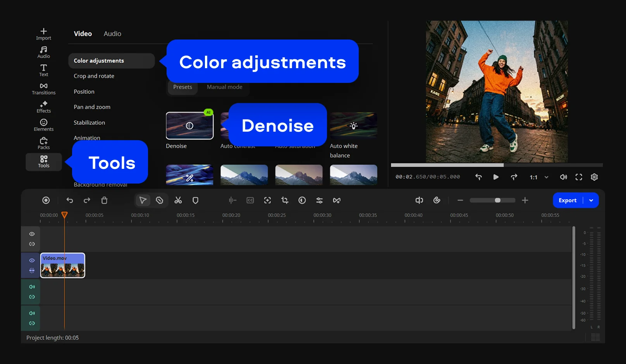Hide the Video.mov track with the eye icon

[32, 260]
